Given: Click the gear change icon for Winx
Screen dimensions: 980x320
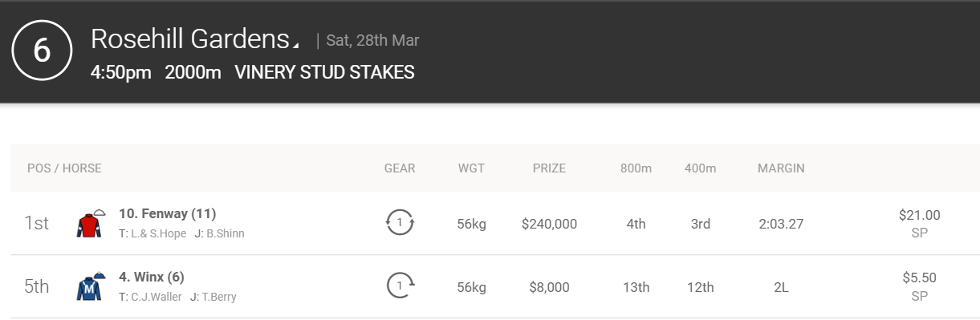Looking at the screenshot, I should click(x=400, y=286).
